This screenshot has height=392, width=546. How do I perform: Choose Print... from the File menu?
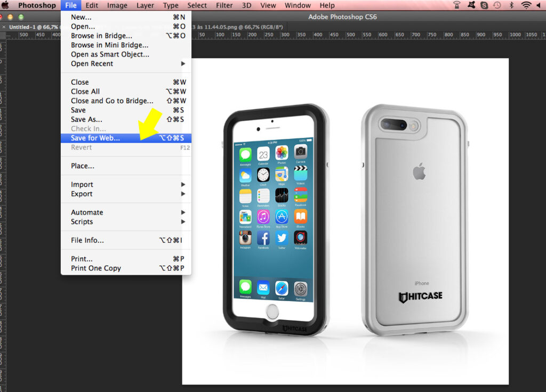click(126, 259)
